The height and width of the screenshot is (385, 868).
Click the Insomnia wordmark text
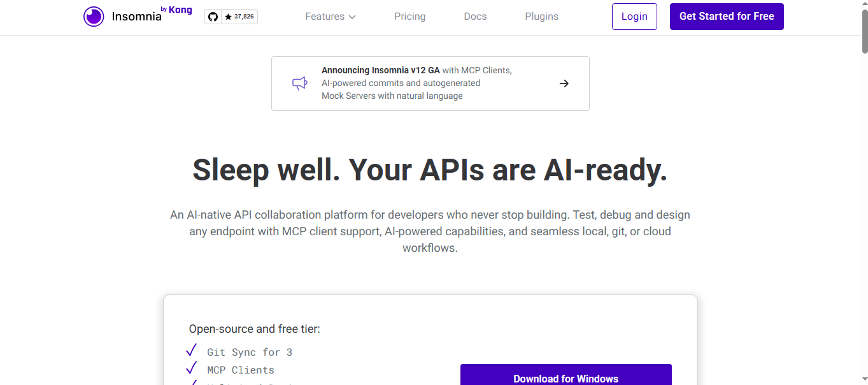(136, 17)
